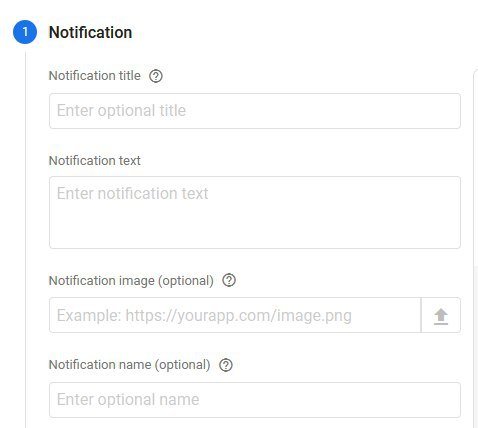
Task: Click the 'Notification text' label
Action: [95, 161]
